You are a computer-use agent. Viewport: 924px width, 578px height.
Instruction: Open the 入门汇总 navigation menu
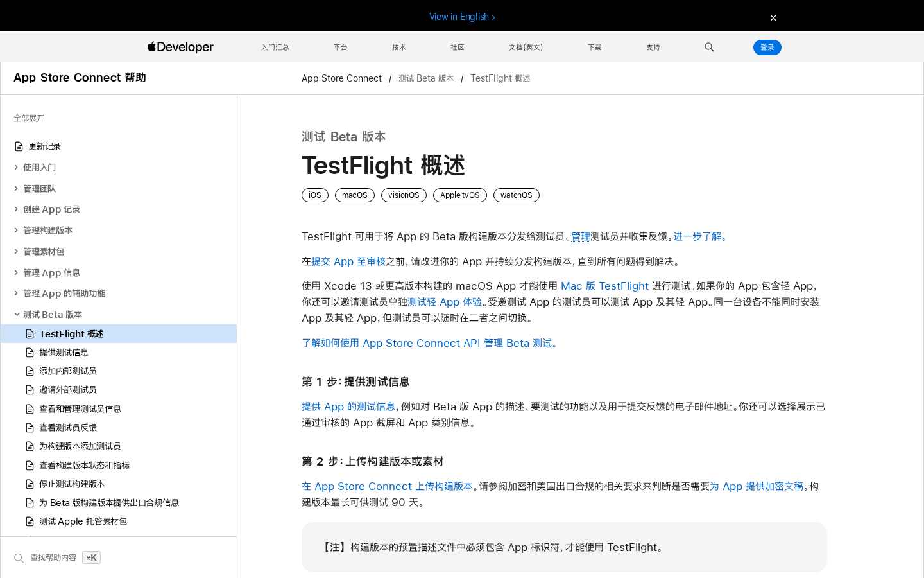coord(275,48)
